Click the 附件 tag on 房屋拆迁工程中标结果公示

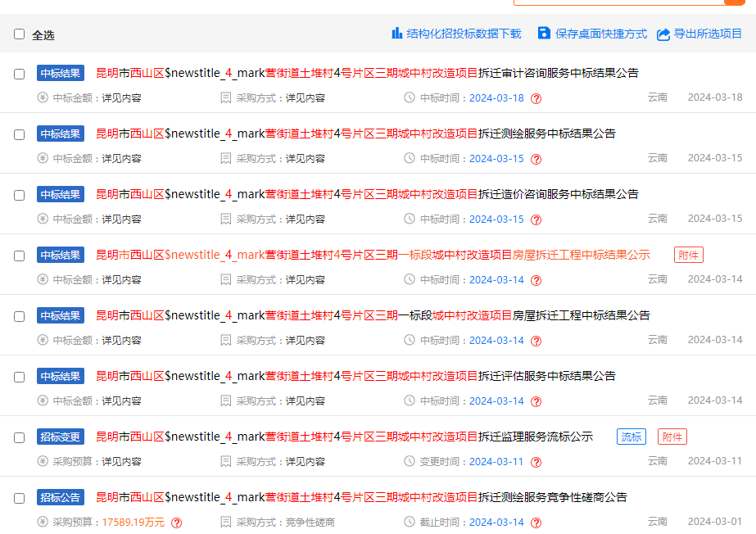pos(689,255)
